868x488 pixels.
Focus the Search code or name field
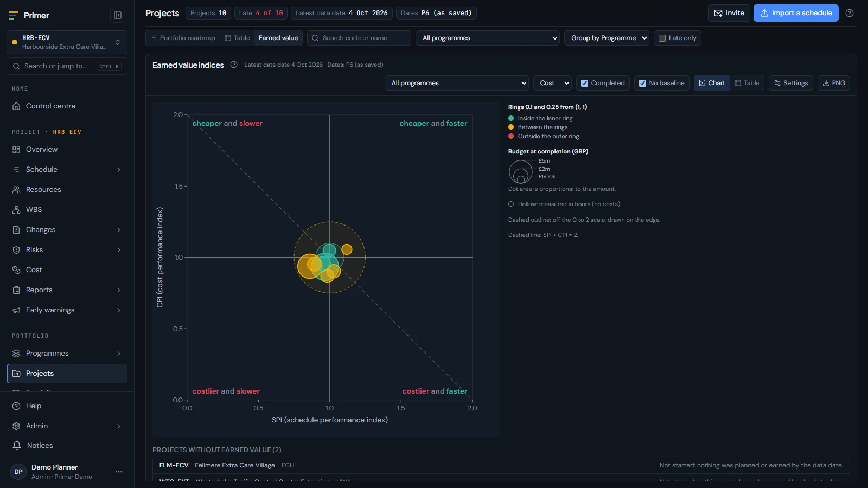point(359,38)
